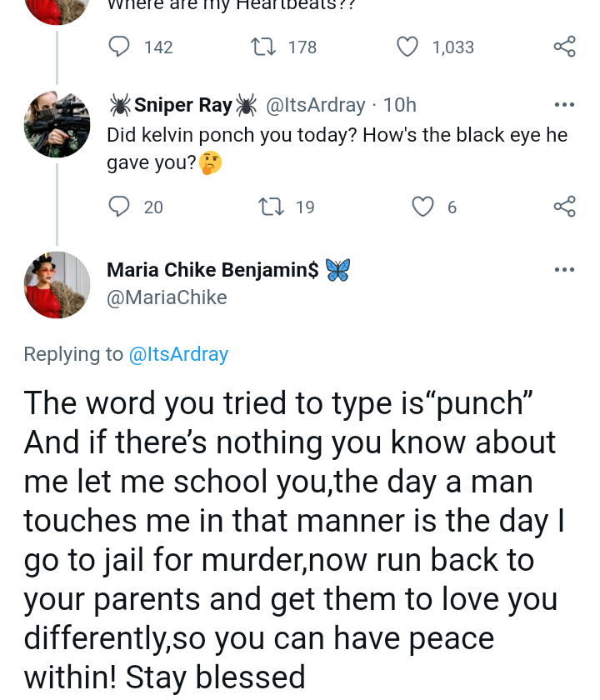Like Sniper Ray's tweet
This screenshot has width=600, height=700.
point(424,207)
